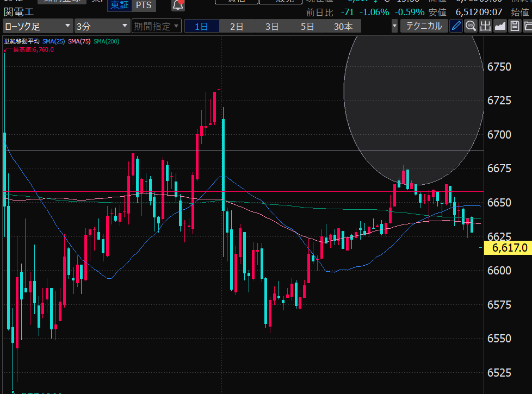Click the area chart icon

(x=500, y=26)
